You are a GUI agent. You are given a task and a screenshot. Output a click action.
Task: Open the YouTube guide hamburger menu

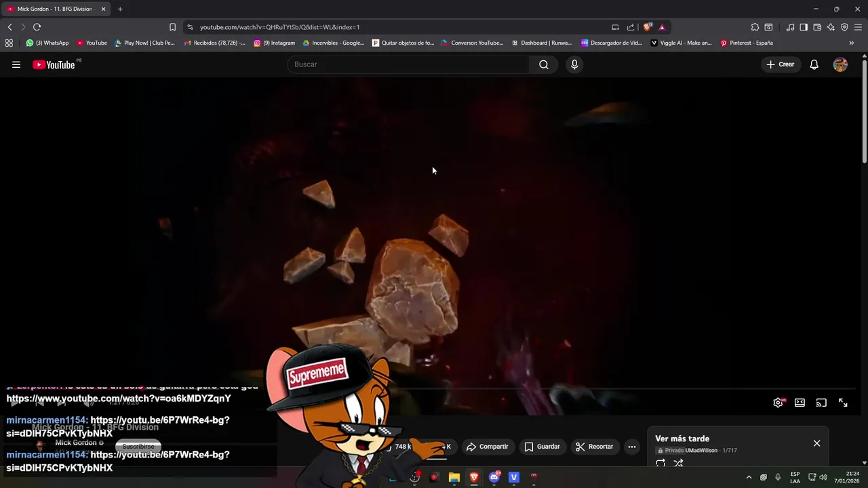(x=16, y=65)
